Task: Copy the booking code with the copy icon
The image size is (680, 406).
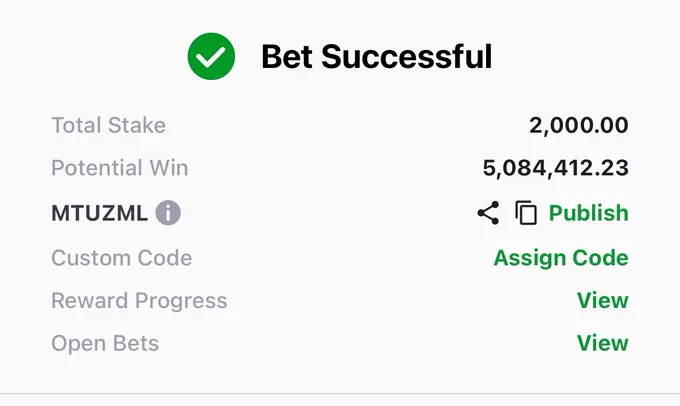Action: pos(526,213)
